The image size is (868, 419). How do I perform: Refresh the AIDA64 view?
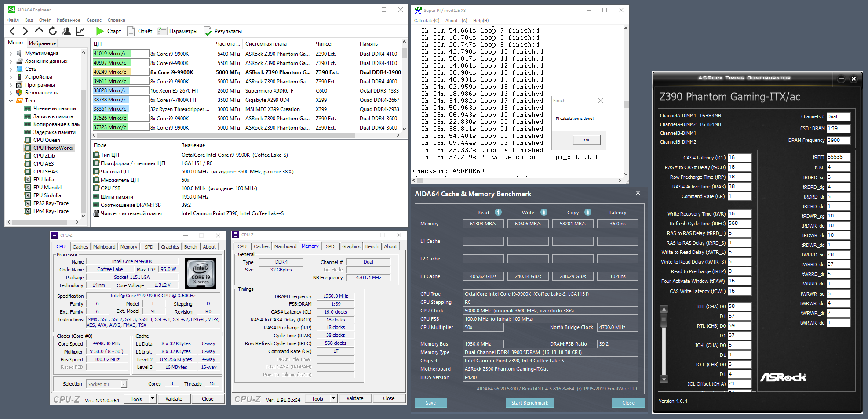point(53,31)
